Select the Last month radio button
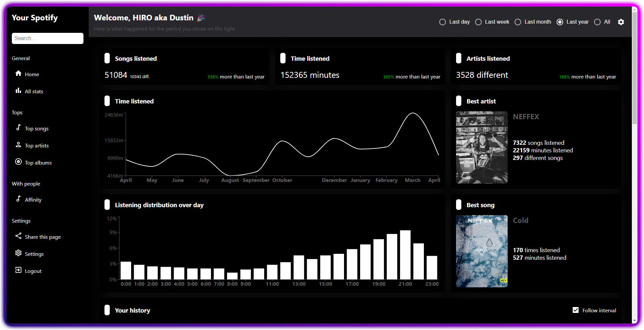The width and height of the screenshot is (644, 330). 518,22
